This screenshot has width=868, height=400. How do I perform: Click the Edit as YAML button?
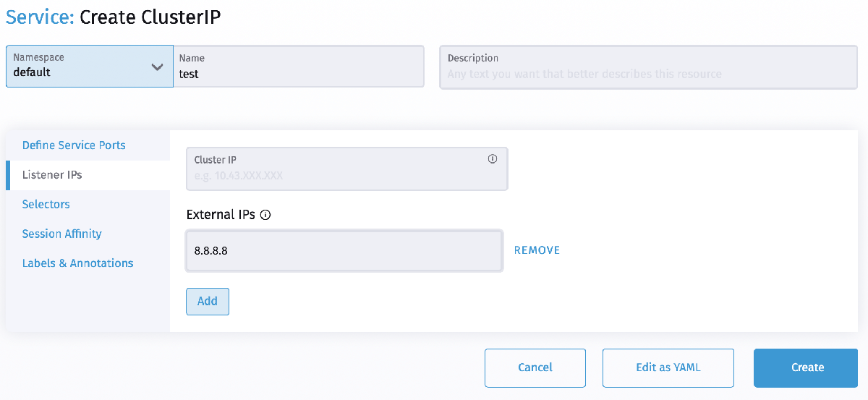[x=668, y=367]
